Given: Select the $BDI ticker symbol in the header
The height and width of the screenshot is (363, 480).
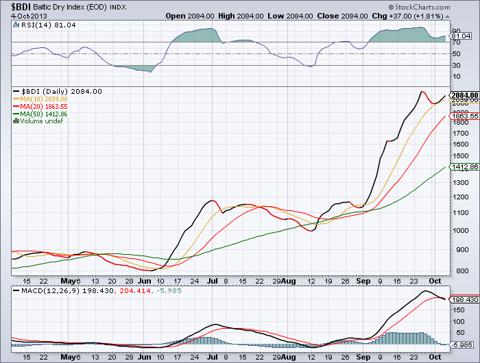Looking at the screenshot, I should pos(21,6).
